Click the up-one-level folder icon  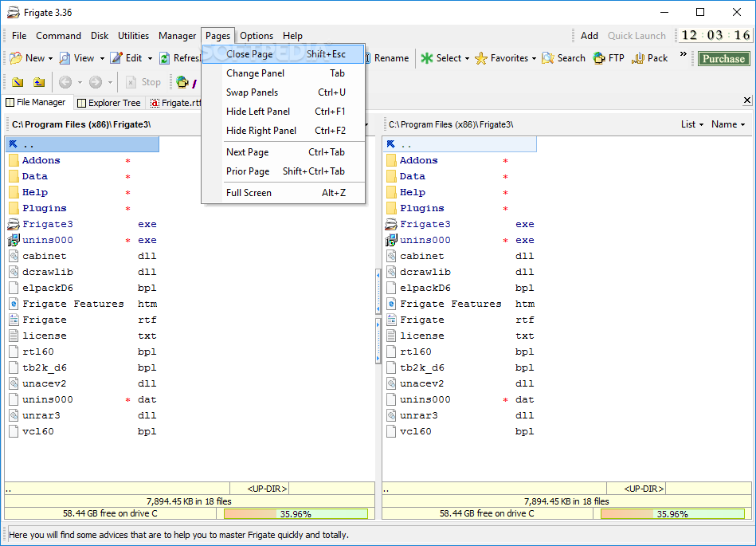click(x=39, y=82)
